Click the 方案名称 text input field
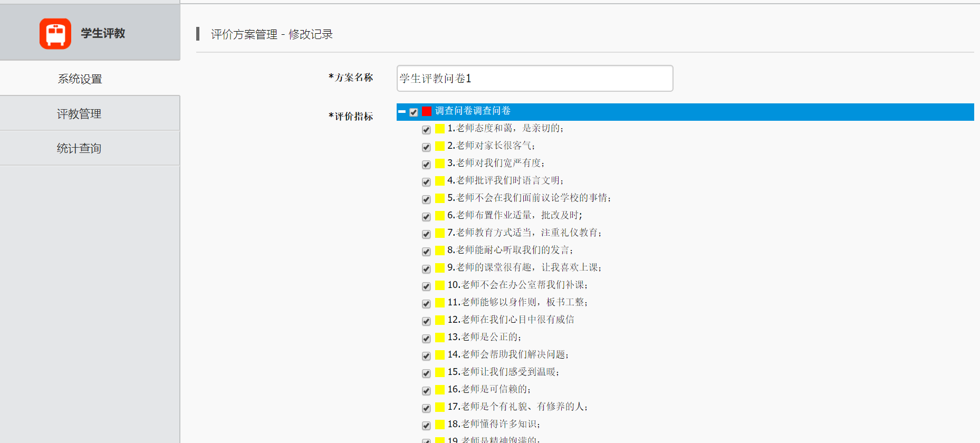980x443 pixels. pyautogui.click(x=534, y=79)
